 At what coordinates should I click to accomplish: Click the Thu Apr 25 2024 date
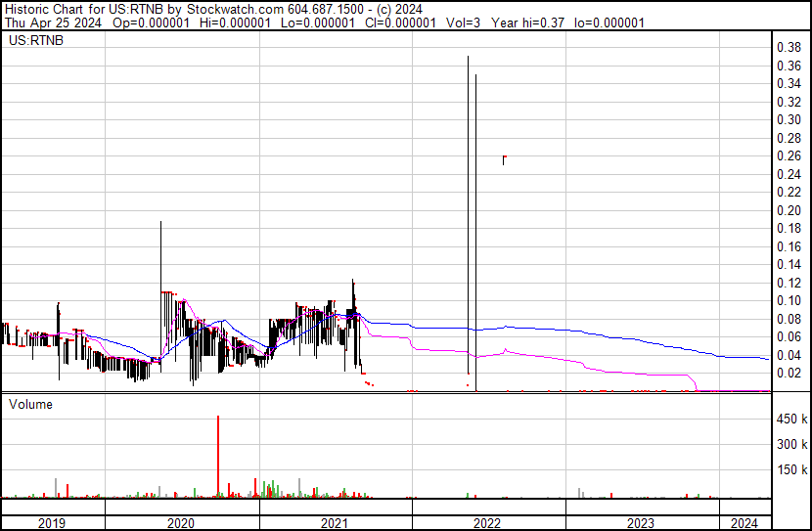54,22
